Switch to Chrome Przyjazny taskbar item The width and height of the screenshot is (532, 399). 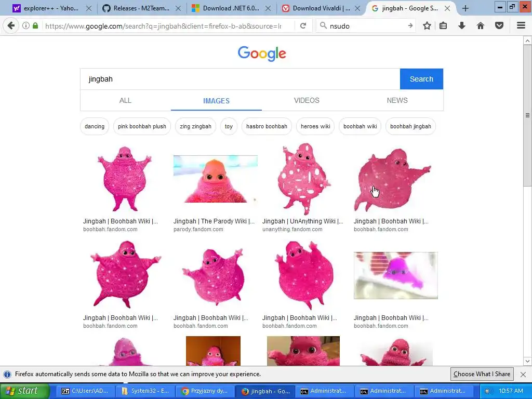coord(205,391)
